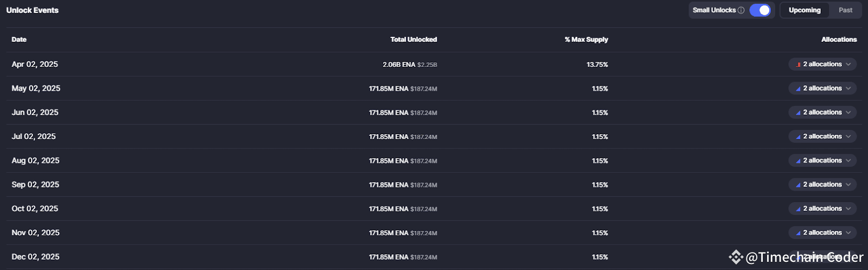Click the blue allocation icon for Jul 02
868x270 pixels.
[x=799, y=137]
